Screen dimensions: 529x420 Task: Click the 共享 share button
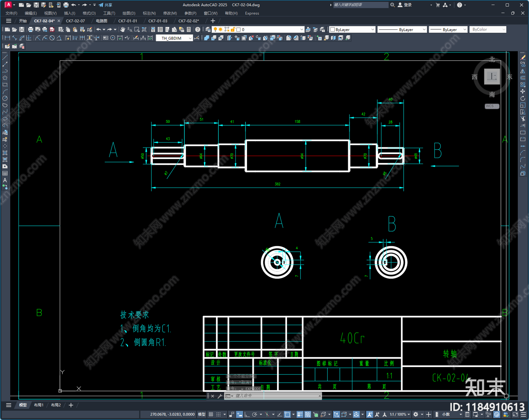click(105, 5)
